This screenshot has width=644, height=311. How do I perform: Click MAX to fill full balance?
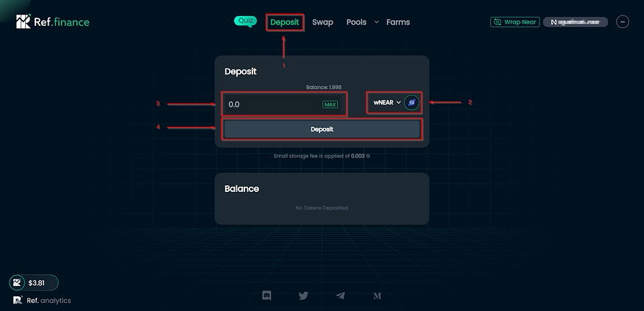tap(330, 104)
